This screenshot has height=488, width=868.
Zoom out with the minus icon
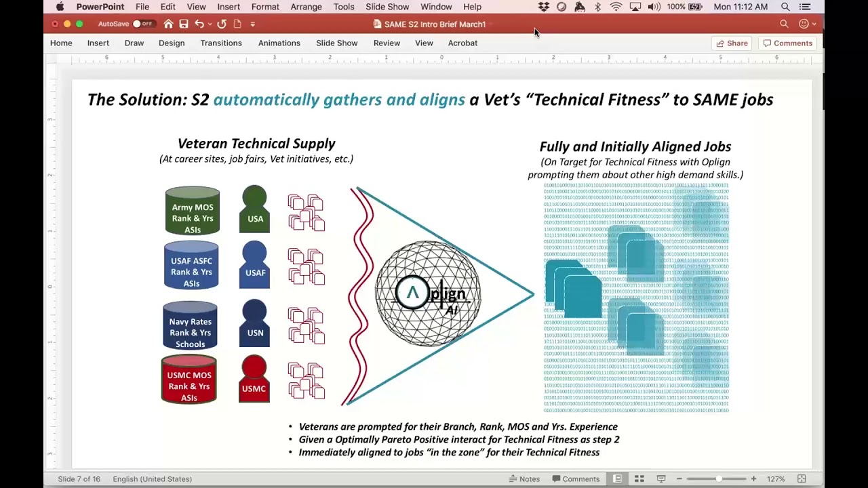pyautogui.click(x=679, y=479)
